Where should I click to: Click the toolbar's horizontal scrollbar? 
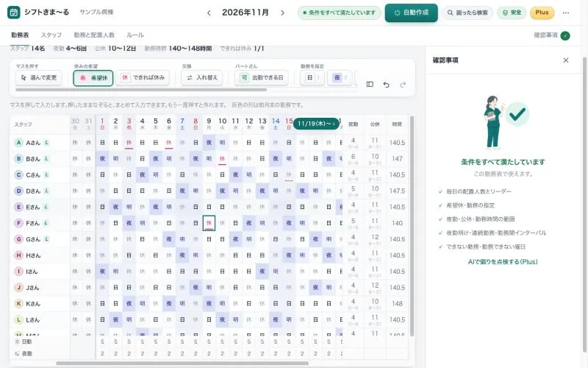pos(141,90)
